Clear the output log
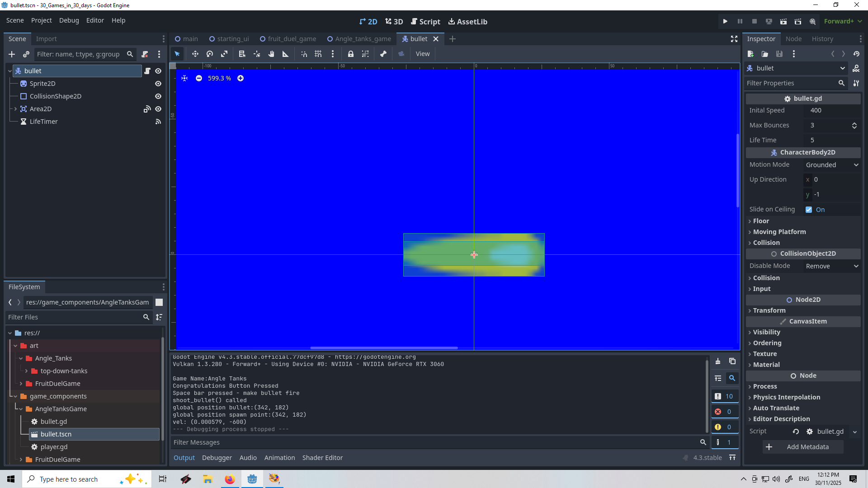Image resolution: width=868 pixels, height=488 pixels. click(x=718, y=361)
